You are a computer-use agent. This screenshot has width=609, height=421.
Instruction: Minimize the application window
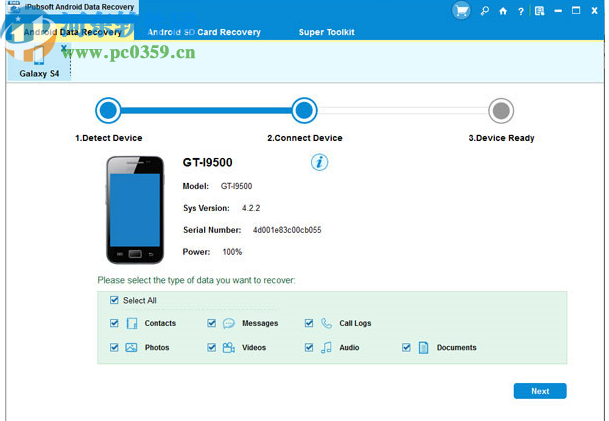click(558, 11)
